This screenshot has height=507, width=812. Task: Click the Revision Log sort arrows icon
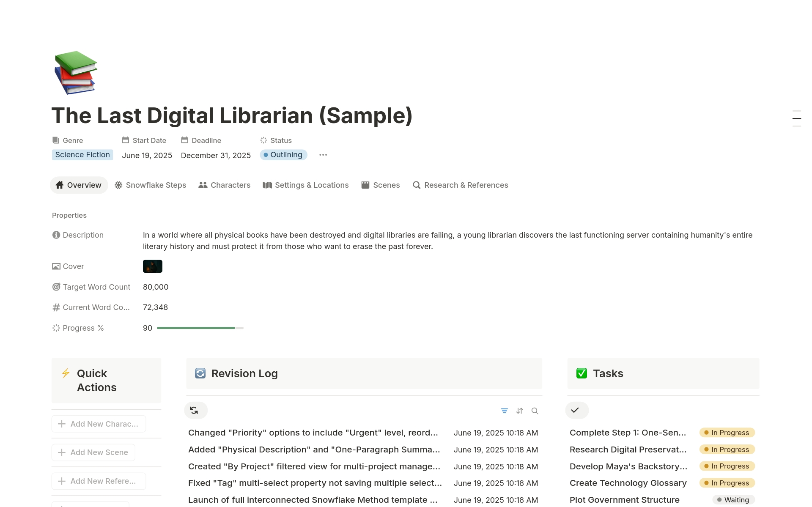(519, 411)
